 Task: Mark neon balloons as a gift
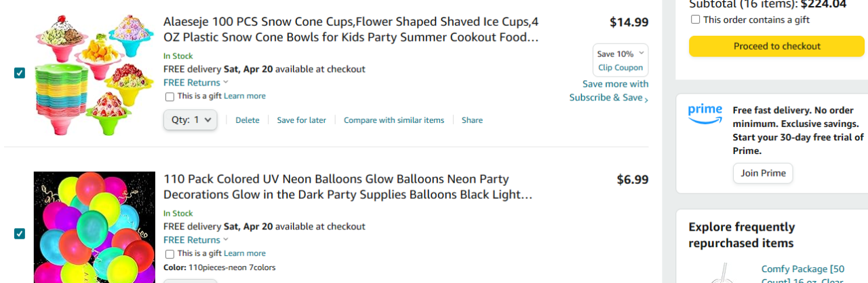point(170,254)
